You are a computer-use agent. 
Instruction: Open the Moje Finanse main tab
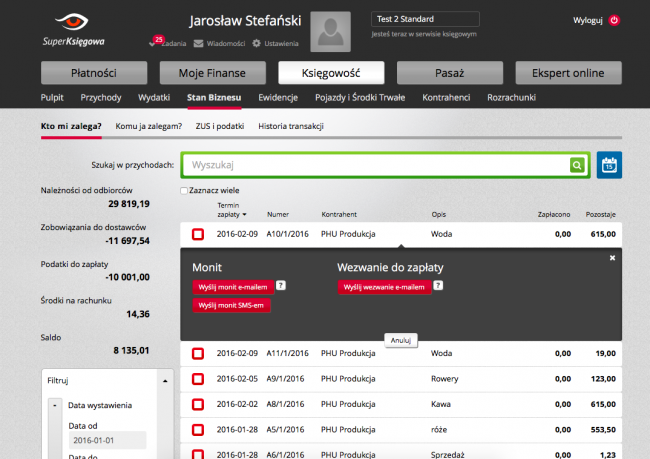click(213, 73)
